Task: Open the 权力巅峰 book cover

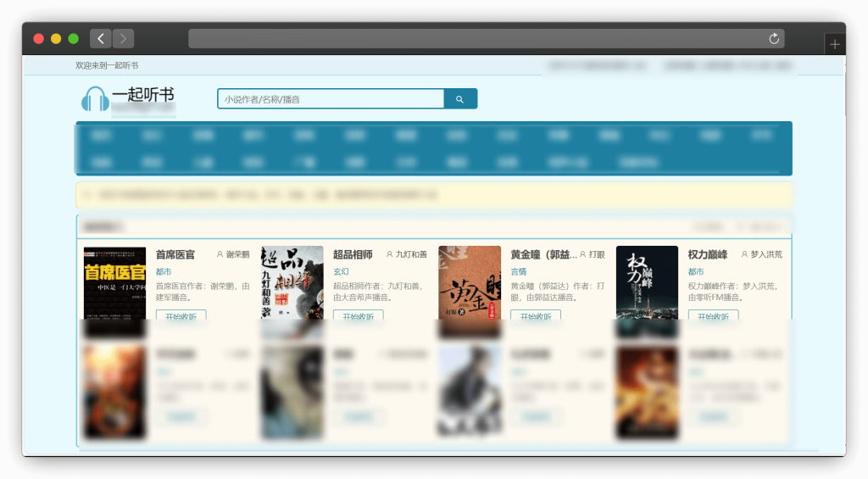Action: tap(647, 283)
